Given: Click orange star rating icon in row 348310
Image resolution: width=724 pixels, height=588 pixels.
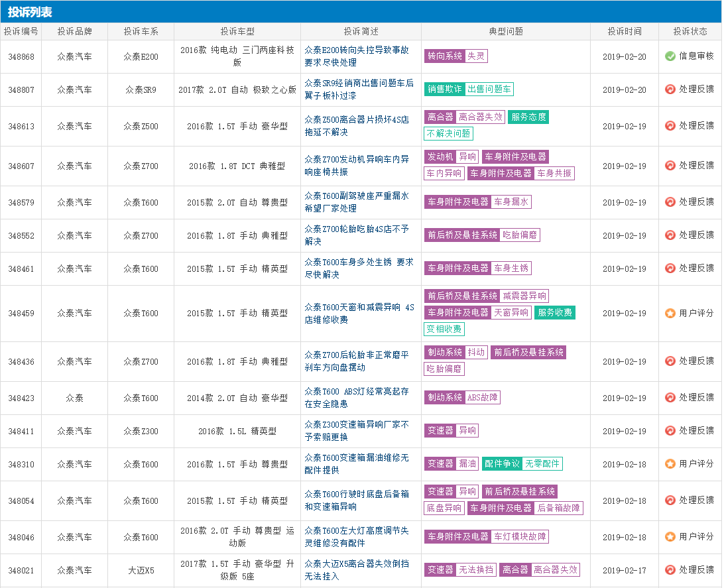Looking at the screenshot, I should [x=670, y=464].
